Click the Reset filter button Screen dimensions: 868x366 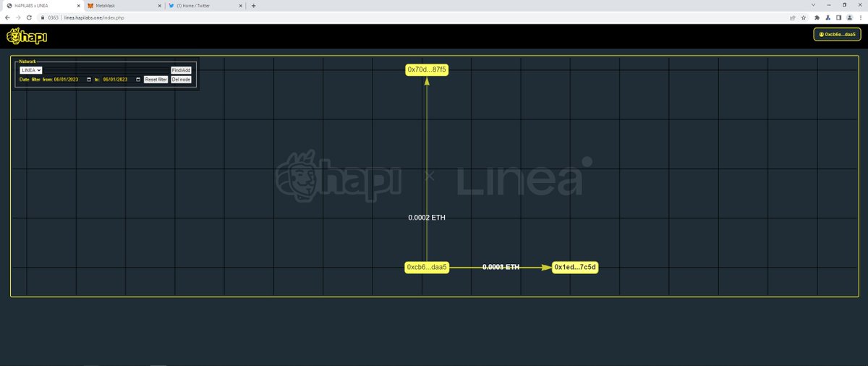[x=156, y=80]
